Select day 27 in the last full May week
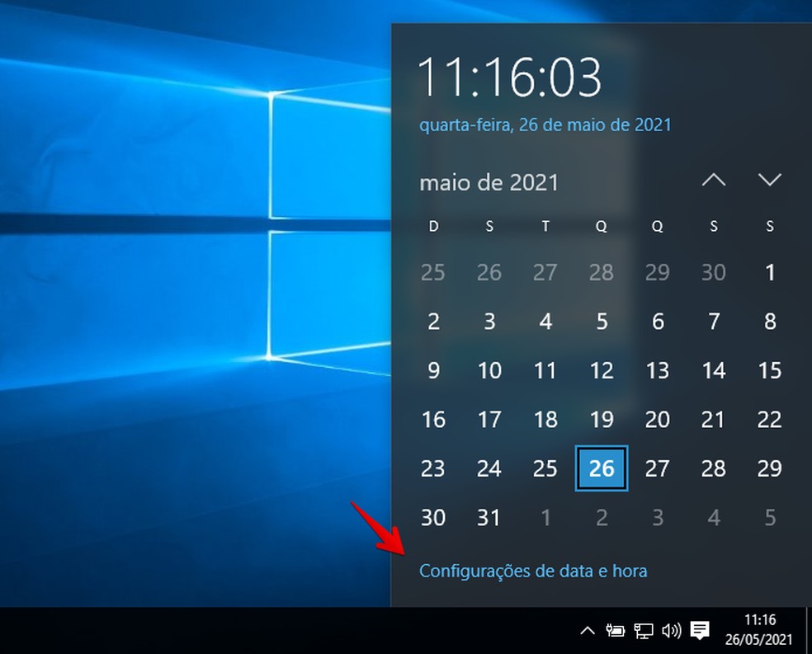The height and width of the screenshot is (654, 812). [x=658, y=468]
